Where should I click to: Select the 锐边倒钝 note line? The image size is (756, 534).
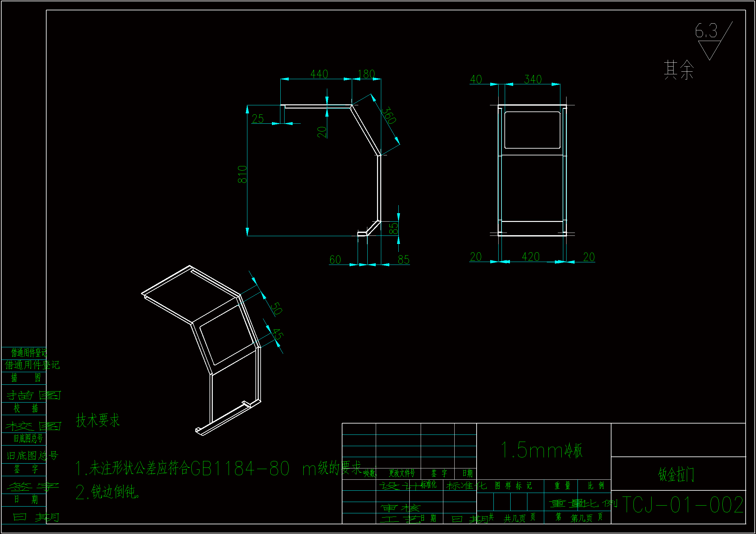click(x=108, y=492)
